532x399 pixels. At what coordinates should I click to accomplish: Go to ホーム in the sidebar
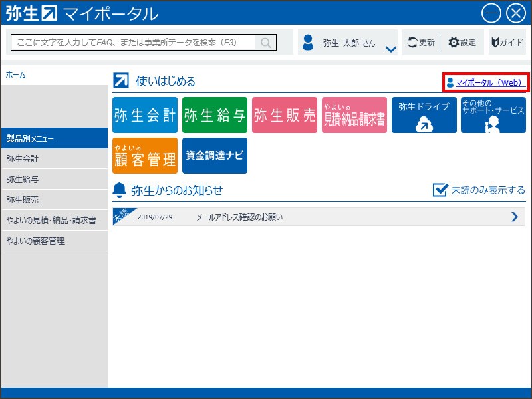tap(15, 75)
